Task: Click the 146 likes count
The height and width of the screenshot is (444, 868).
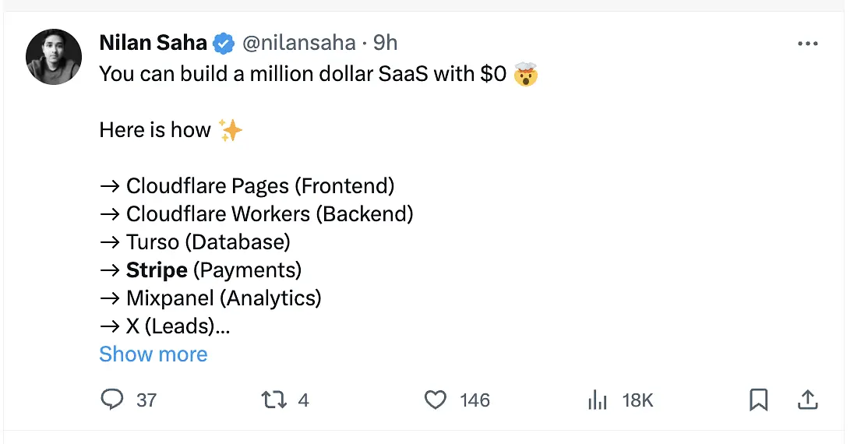Action: click(475, 400)
